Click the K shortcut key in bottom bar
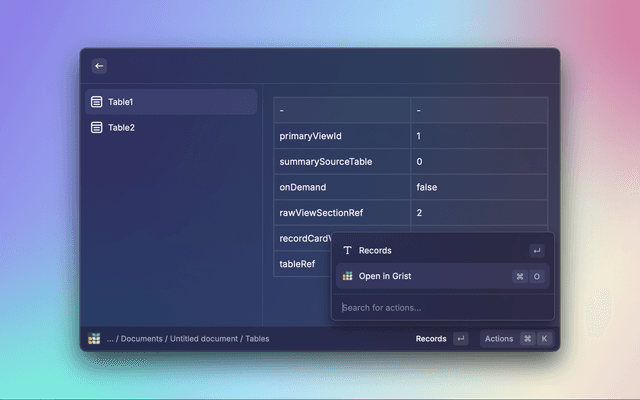Screen dimensions: 640x400 (544, 339)
